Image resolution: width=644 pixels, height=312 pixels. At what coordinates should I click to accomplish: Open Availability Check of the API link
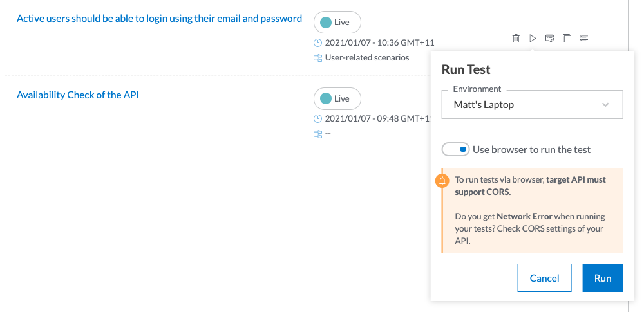(78, 95)
